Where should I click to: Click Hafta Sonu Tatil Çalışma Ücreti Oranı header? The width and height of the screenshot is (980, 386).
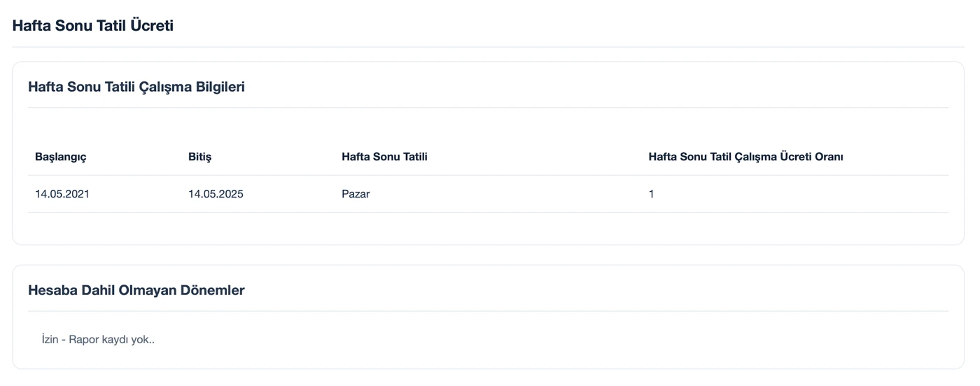[745, 157]
